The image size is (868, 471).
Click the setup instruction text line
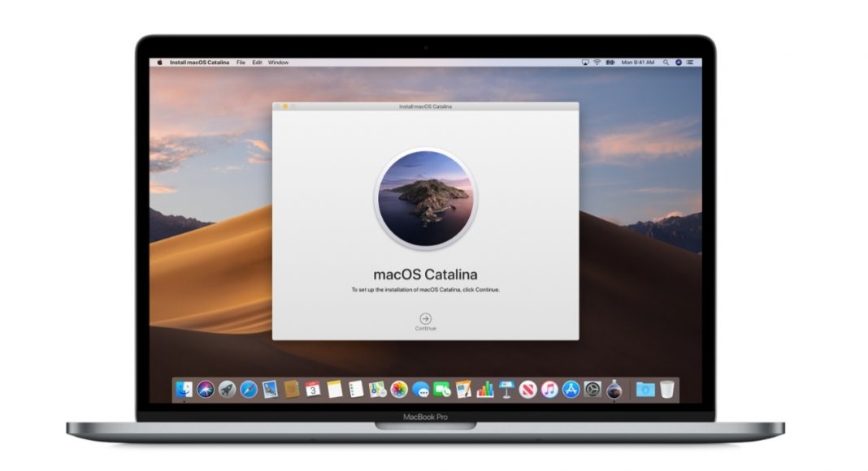point(425,290)
